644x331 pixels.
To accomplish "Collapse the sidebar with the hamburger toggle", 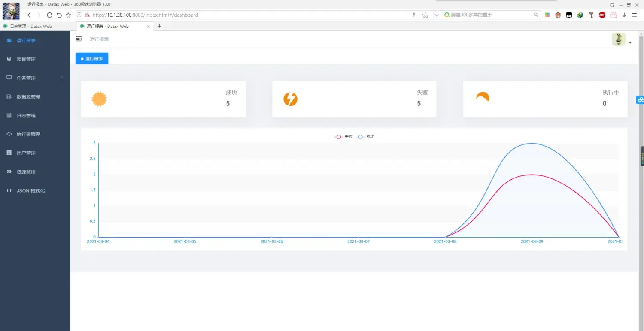I will click(x=79, y=39).
